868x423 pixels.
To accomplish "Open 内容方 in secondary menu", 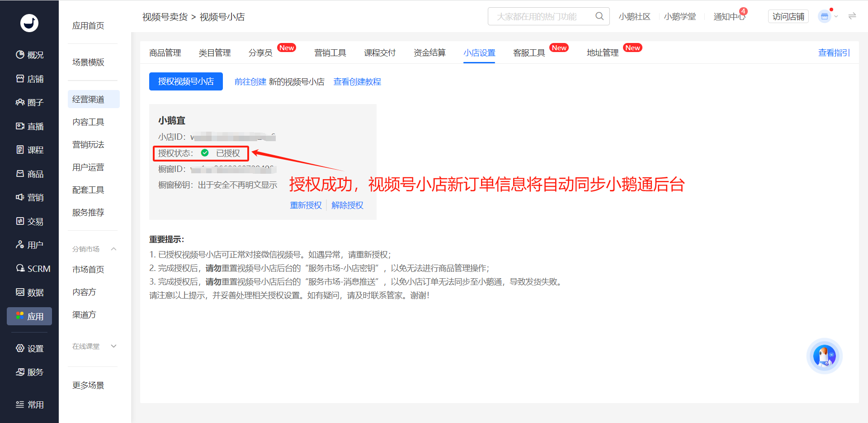I will tap(85, 292).
